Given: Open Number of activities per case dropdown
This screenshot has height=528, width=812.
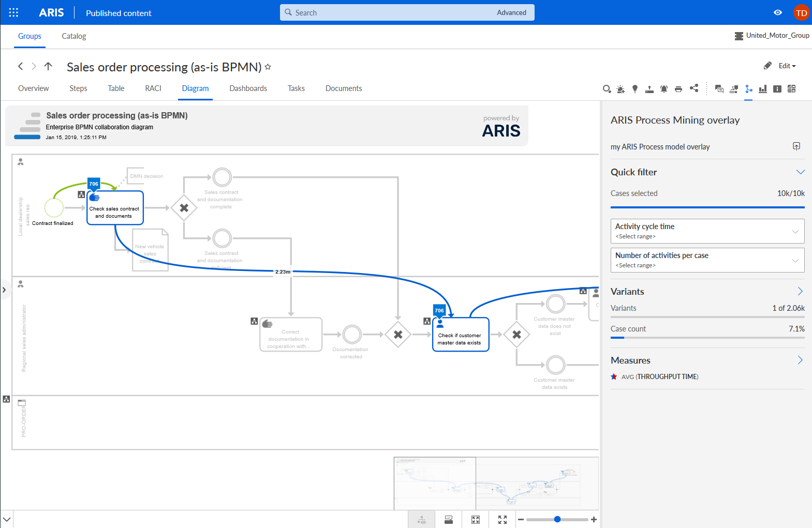Looking at the screenshot, I should (x=707, y=260).
